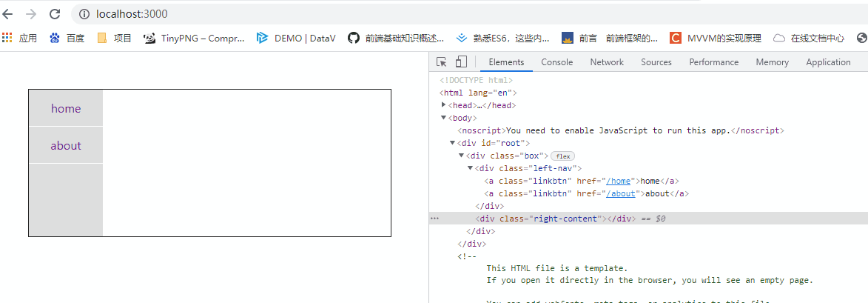
Task: Select the noscript element line
Action: coord(621,130)
